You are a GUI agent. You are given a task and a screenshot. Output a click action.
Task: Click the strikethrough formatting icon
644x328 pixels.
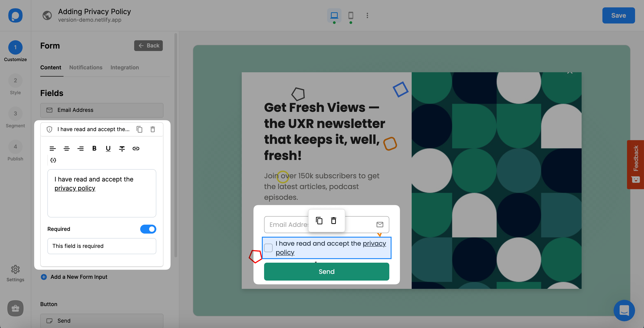pos(122,148)
